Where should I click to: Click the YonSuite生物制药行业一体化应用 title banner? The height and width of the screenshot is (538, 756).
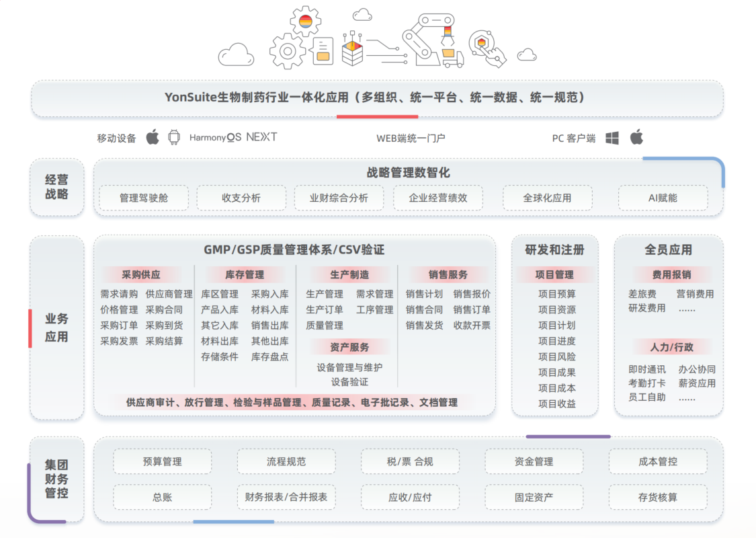coord(377,98)
